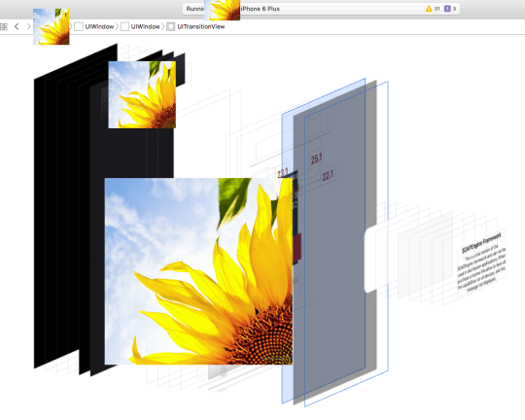This screenshot has width=525, height=420.
Task: Go forward with the right arrow
Action: [28, 26]
